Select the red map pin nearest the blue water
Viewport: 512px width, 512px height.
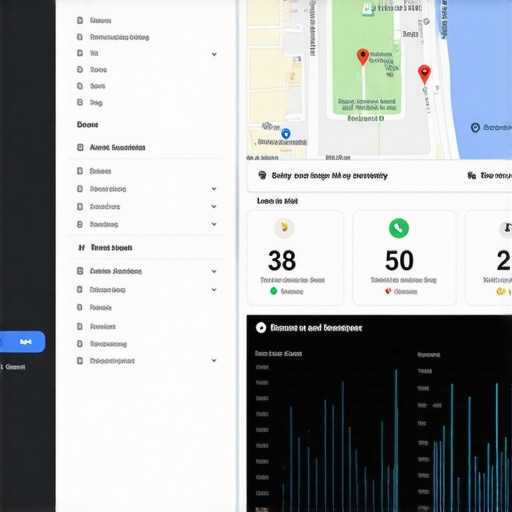pyautogui.click(x=424, y=74)
